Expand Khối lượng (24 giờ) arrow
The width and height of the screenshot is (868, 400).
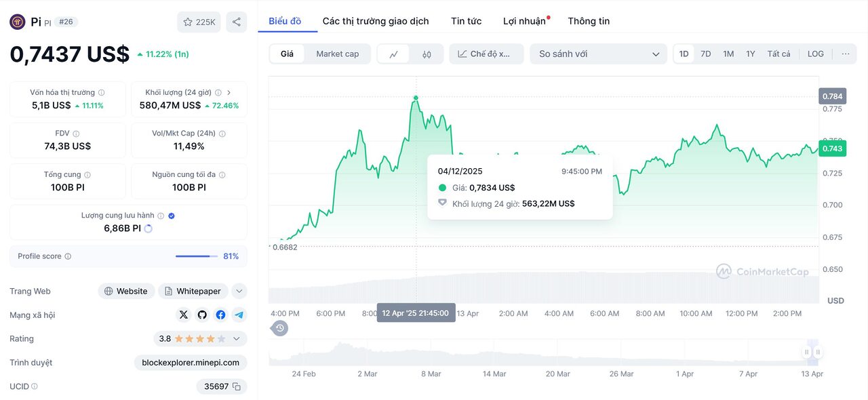(229, 92)
